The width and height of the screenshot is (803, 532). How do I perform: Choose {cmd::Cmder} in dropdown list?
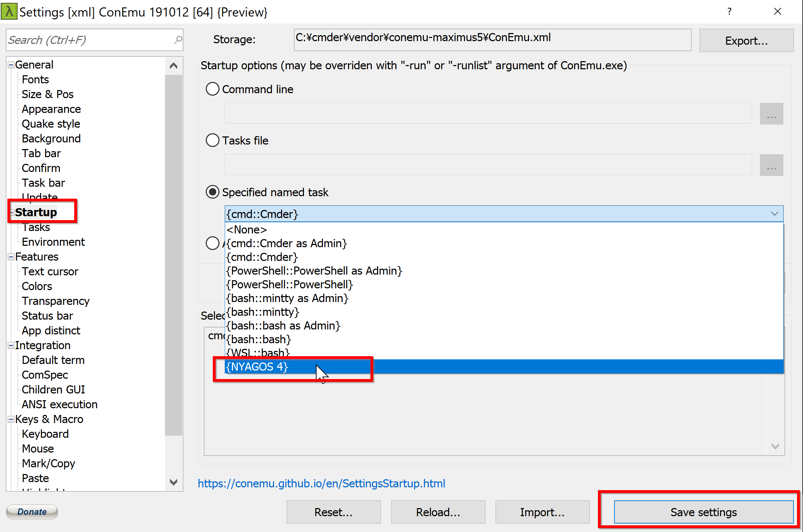click(x=504, y=257)
